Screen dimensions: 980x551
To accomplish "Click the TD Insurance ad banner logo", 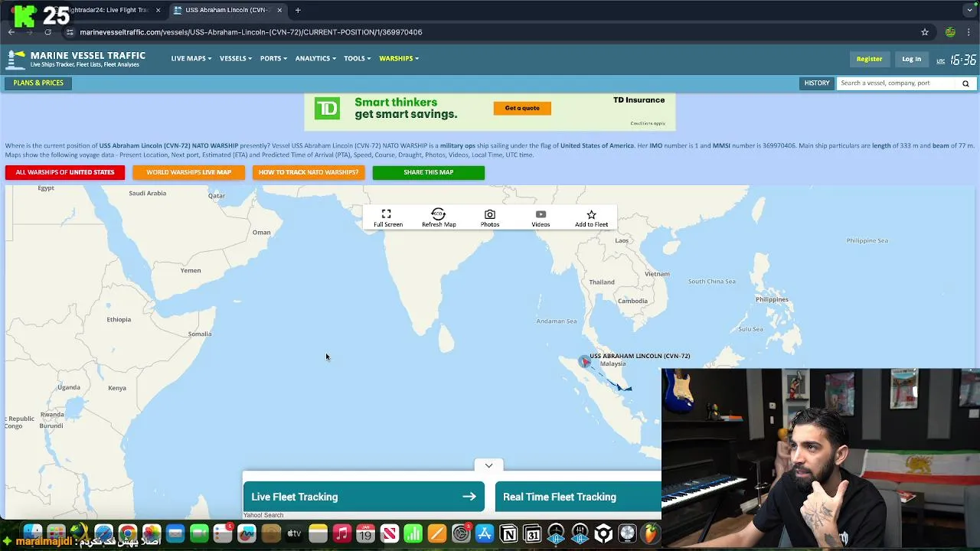I will point(327,109).
